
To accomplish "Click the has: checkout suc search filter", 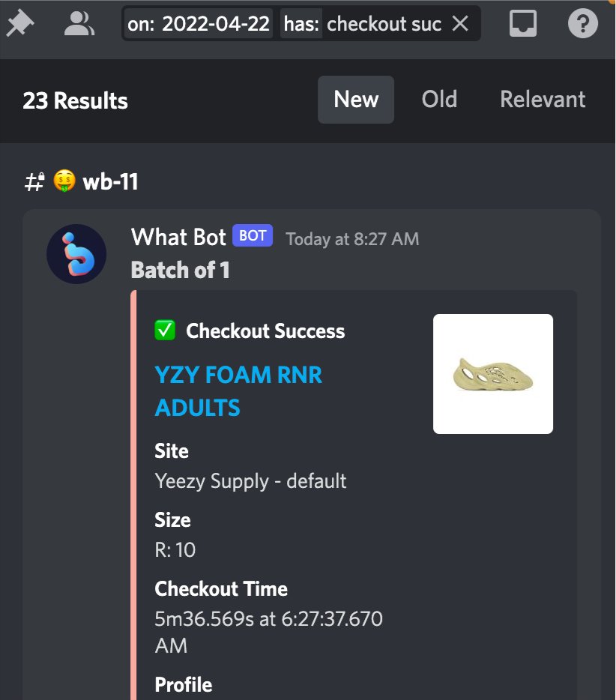I will [x=362, y=24].
